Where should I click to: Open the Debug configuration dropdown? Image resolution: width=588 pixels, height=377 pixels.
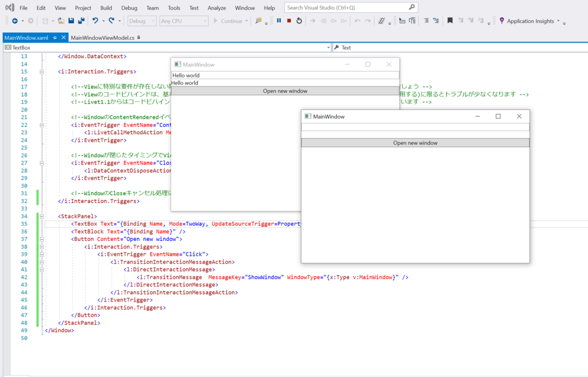point(142,21)
